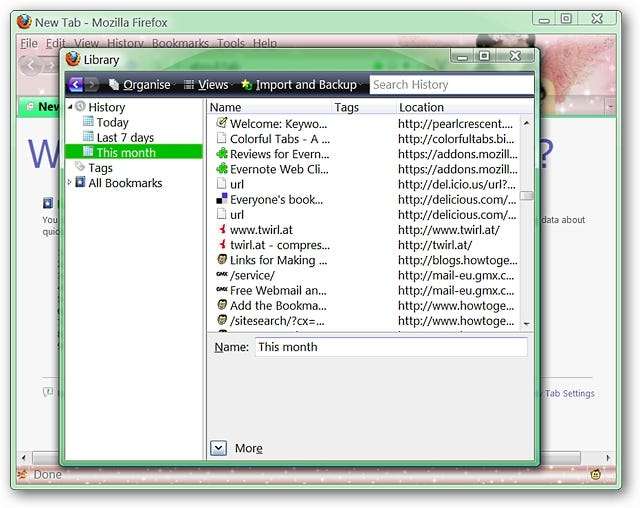
Task: Select Last 7 days folder
Action: click(125, 137)
